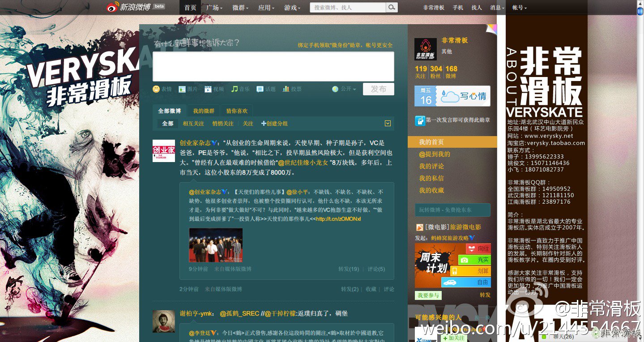Click 评论(5) on the quoted post
Viewport: 644px width, 342px height.
click(376, 269)
